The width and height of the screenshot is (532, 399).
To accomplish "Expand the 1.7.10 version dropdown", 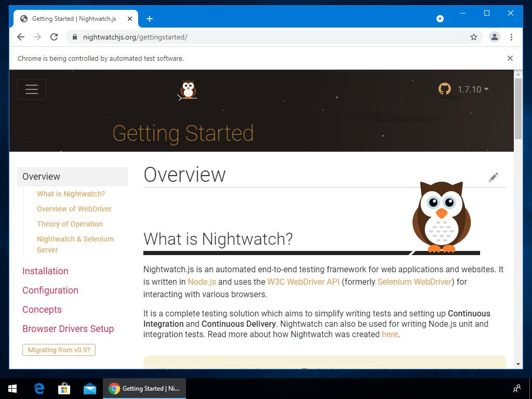I will click(473, 89).
